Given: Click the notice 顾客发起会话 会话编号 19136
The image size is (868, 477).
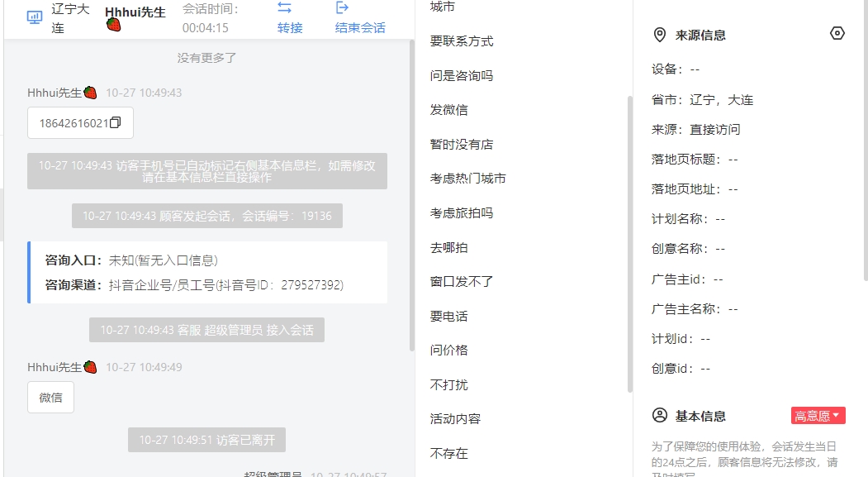Looking at the screenshot, I should coord(207,216).
